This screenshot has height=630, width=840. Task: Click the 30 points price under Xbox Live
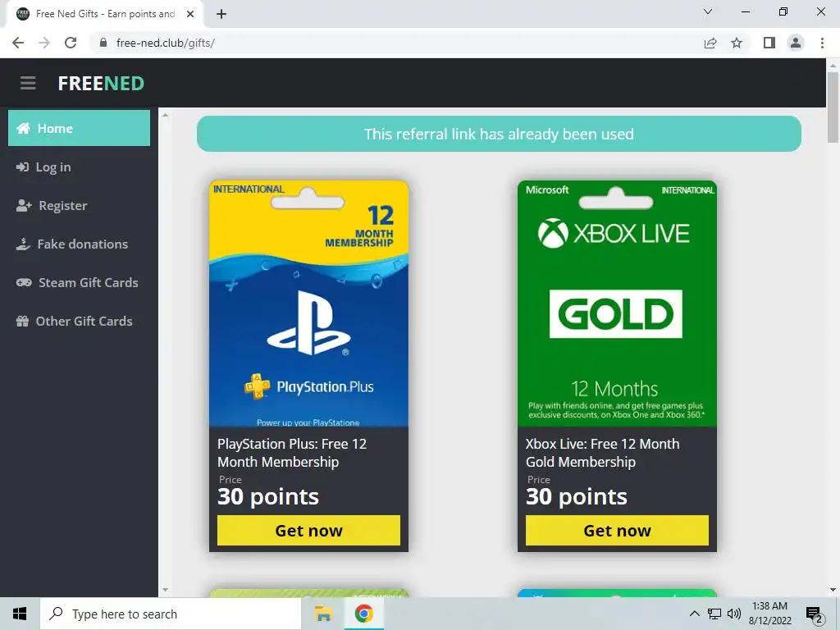[x=577, y=496]
